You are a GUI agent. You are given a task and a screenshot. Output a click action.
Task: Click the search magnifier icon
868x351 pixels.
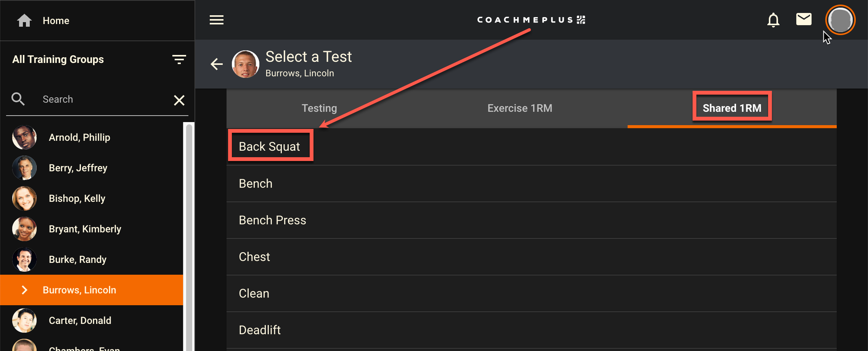(x=18, y=99)
